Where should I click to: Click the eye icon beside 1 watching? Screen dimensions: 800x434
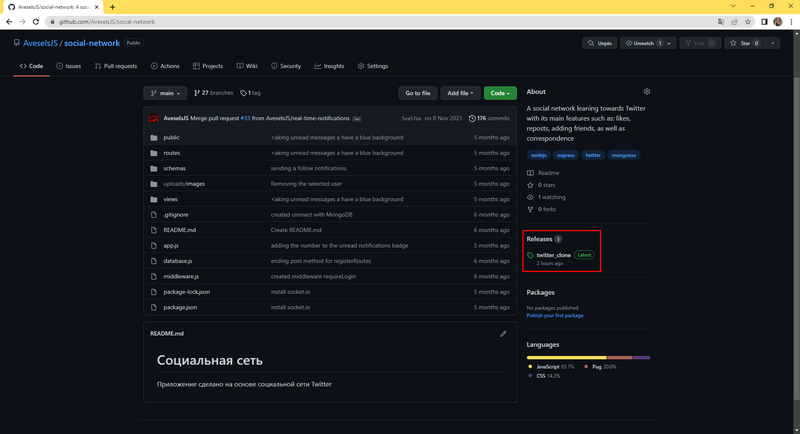coord(530,197)
